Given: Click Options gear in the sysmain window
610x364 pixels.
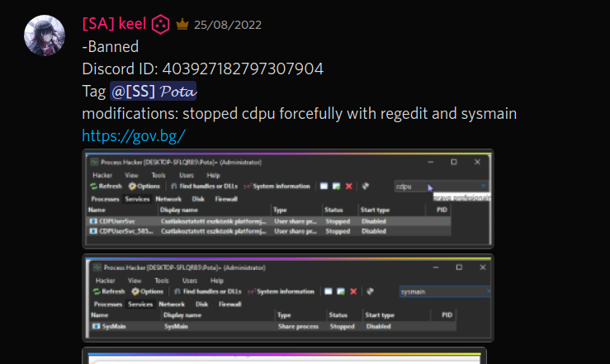Looking at the screenshot, I should tap(148, 291).
